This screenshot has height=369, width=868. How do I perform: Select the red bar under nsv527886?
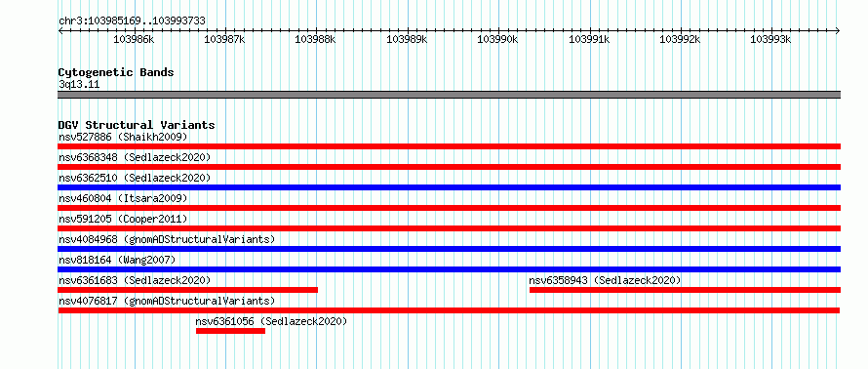point(449,146)
